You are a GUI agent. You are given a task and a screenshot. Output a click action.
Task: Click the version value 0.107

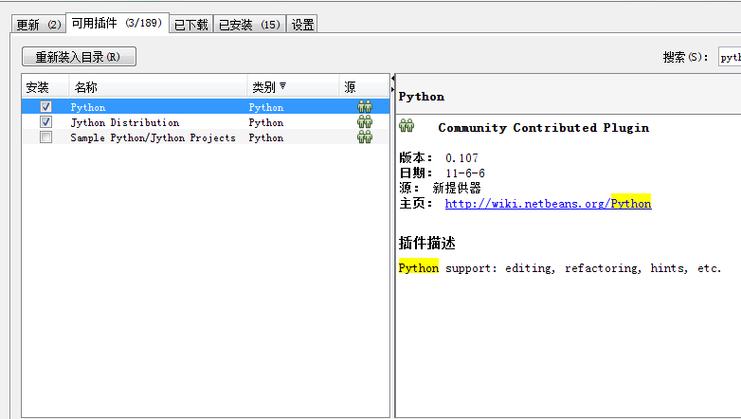462,158
